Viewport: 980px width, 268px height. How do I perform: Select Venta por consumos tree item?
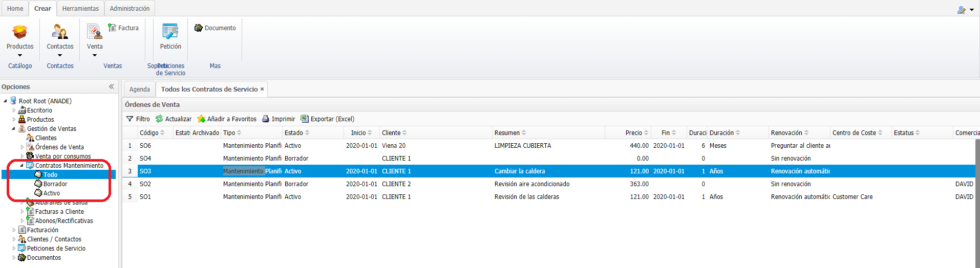pyautogui.click(x=63, y=157)
